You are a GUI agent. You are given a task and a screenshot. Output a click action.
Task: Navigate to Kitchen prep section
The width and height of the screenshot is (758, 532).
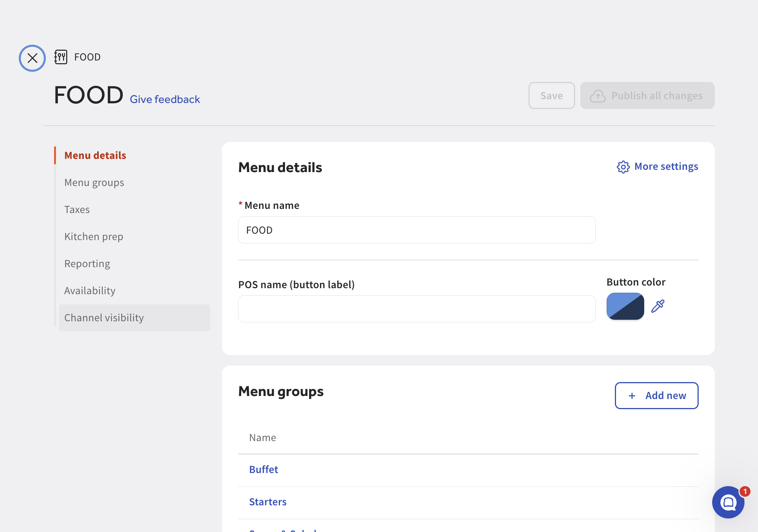coord(94,236)
